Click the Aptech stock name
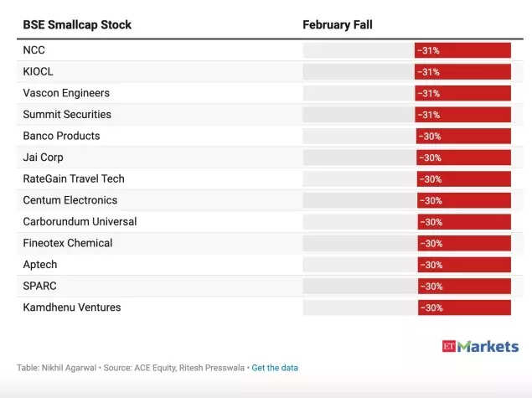The height and width of the screenshot is (398, 532). pos(40,265)
